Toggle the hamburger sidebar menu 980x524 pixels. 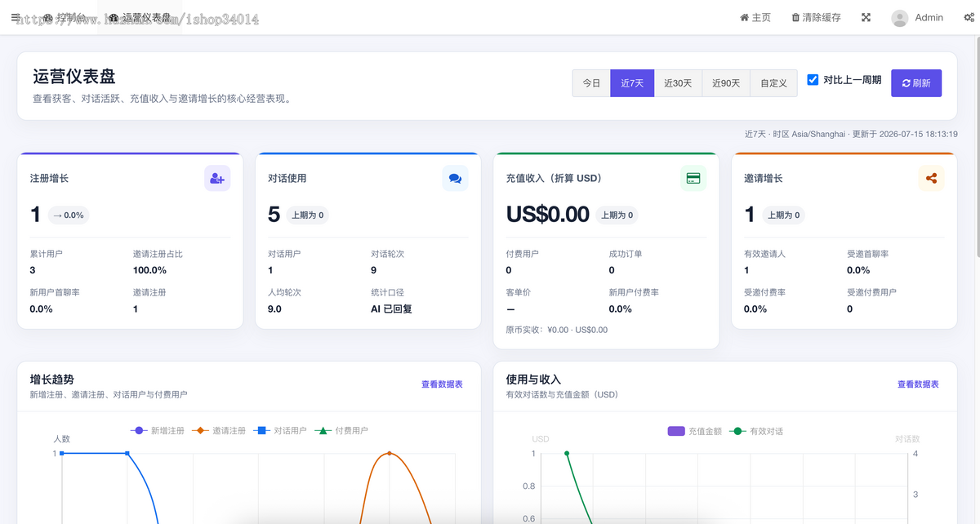point(16,17)
